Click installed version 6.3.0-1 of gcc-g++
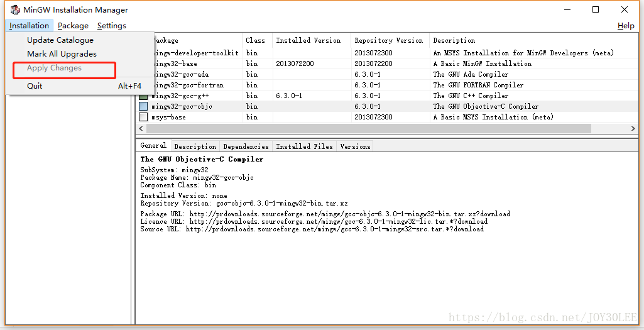Screen dimensions: 644x330 289,96
